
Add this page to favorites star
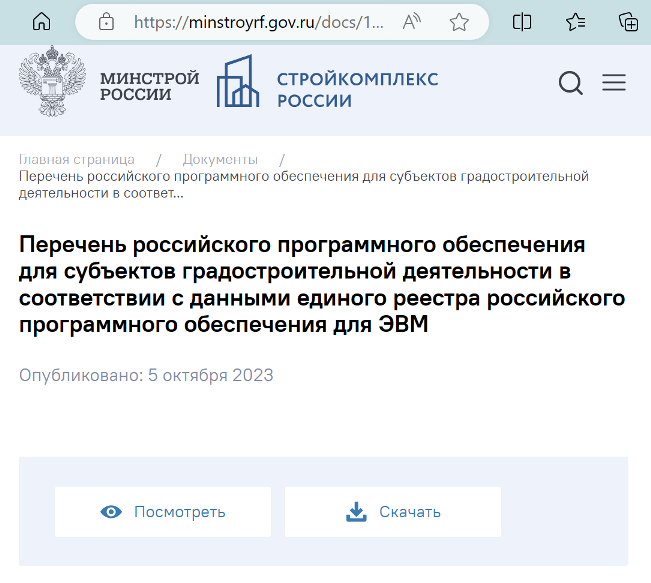[x=459, y=22]
